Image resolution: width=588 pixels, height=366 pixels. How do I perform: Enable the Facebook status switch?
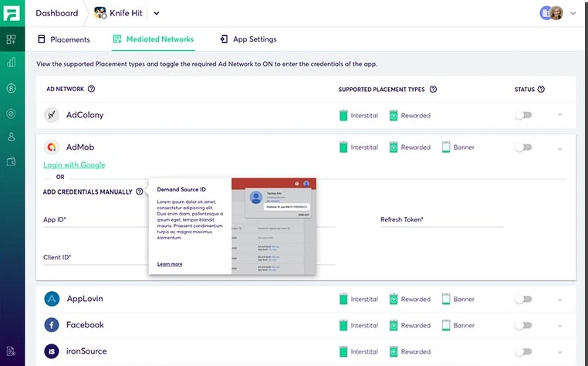[x=523, y=325]
